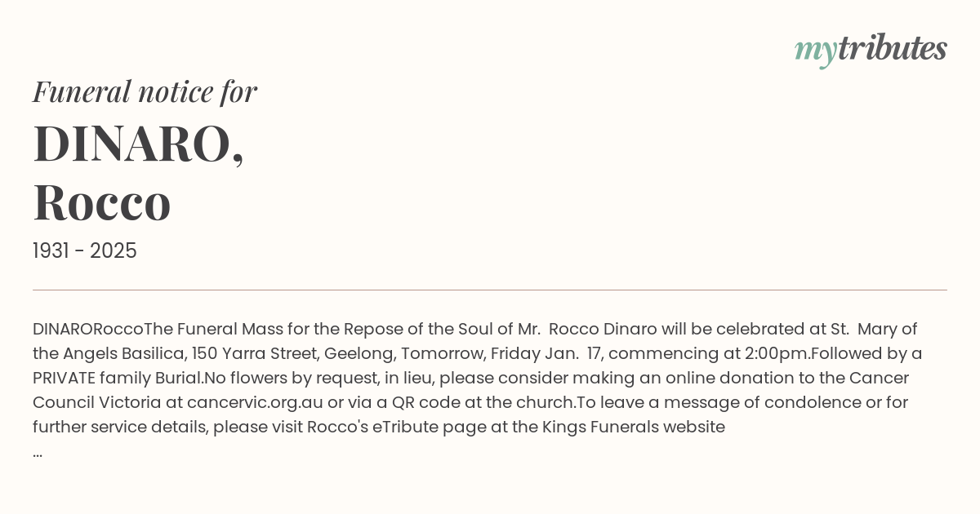Click 'St. Mary of the Angels Basilica' text

(x=474, y=341)
